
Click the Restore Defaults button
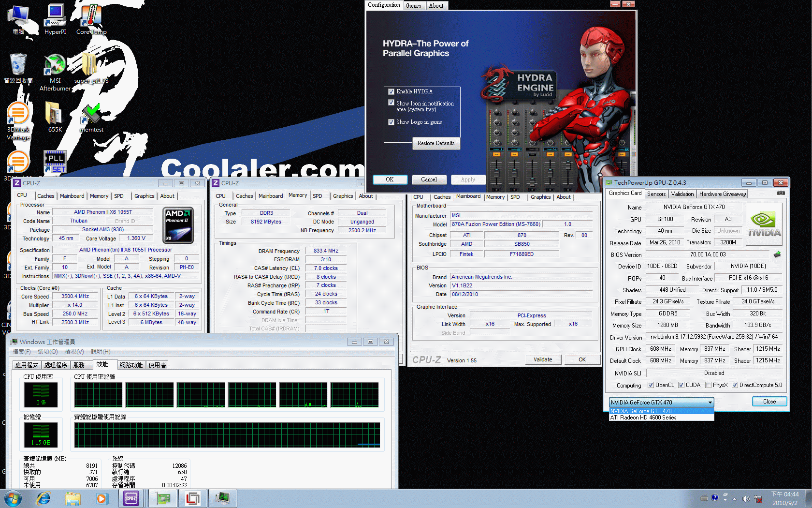coord(435,143)
